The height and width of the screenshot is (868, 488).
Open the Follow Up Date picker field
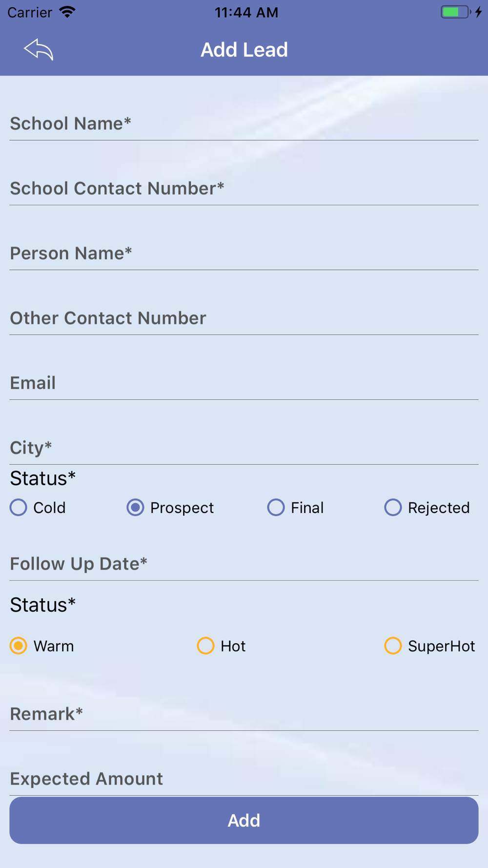(x=244, y=564)
